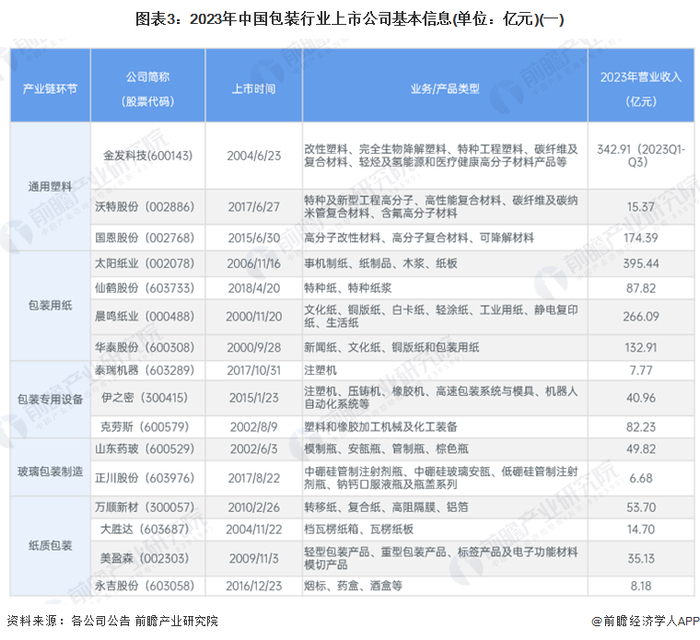Click revenue value 342.91 (2023Q1-Q3)
This screenshot has width=700, height=640.
[641, 155]
